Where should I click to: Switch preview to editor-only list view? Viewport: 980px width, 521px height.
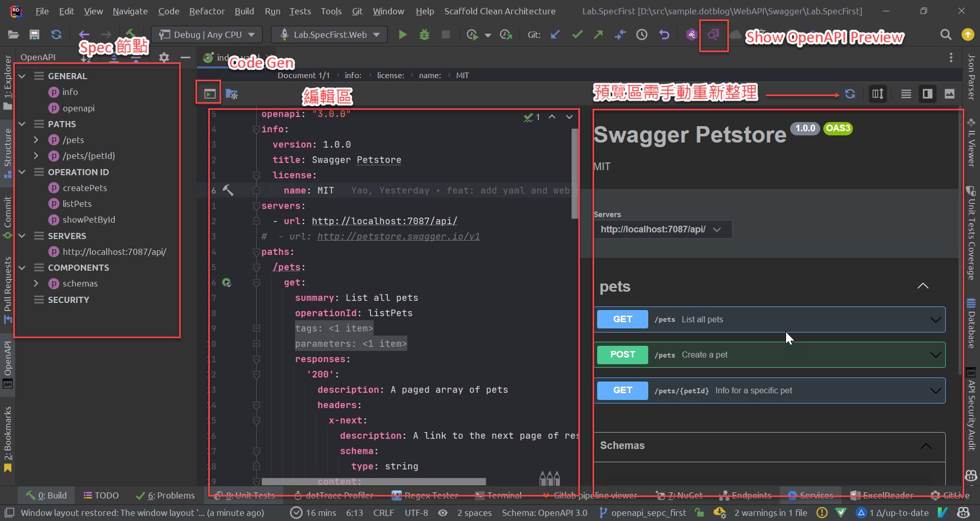pyautogui.click(x=906, y=93)
